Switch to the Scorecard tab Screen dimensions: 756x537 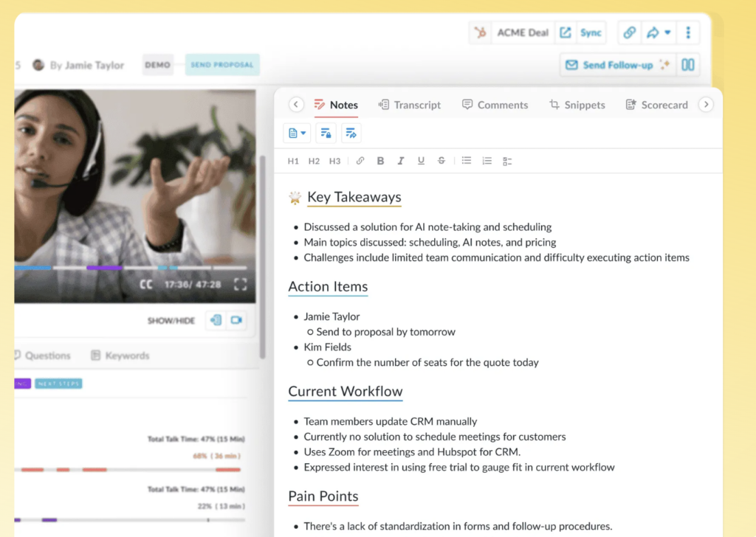click(656, 105)
